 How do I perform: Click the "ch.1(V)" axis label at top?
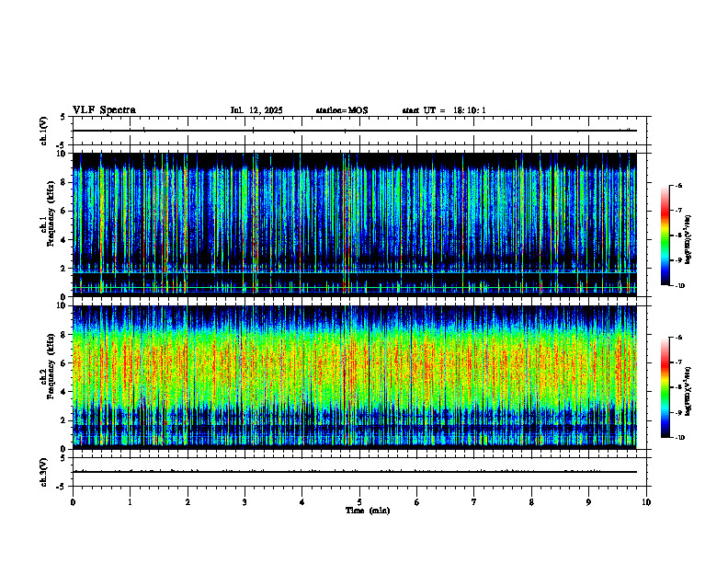pyautogui.click(x=43, y=131)
